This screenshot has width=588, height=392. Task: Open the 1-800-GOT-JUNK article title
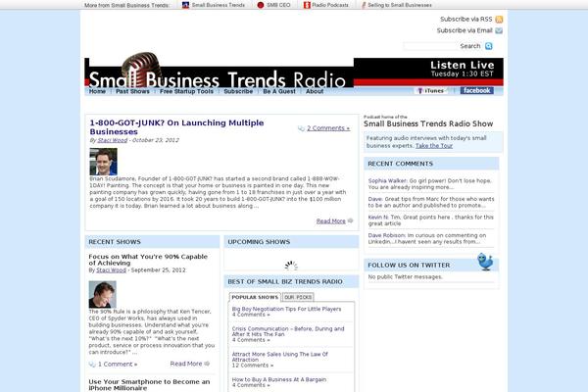click(176, 127)
